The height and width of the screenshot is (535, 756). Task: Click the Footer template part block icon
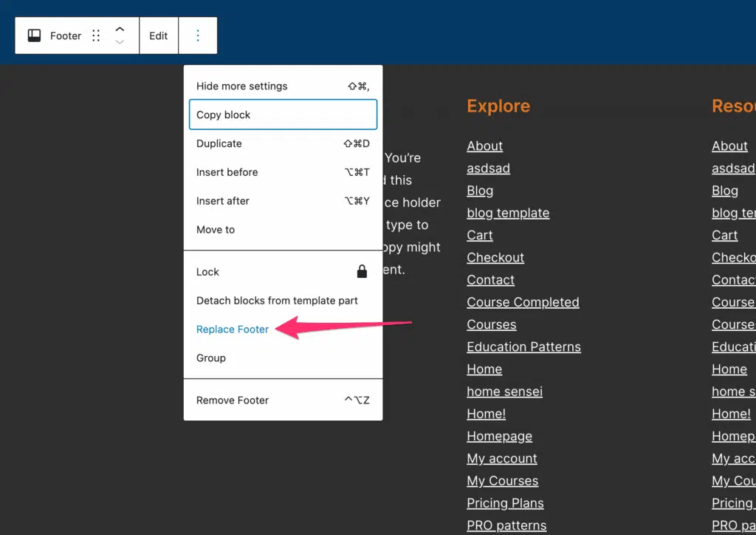[35, 35]
